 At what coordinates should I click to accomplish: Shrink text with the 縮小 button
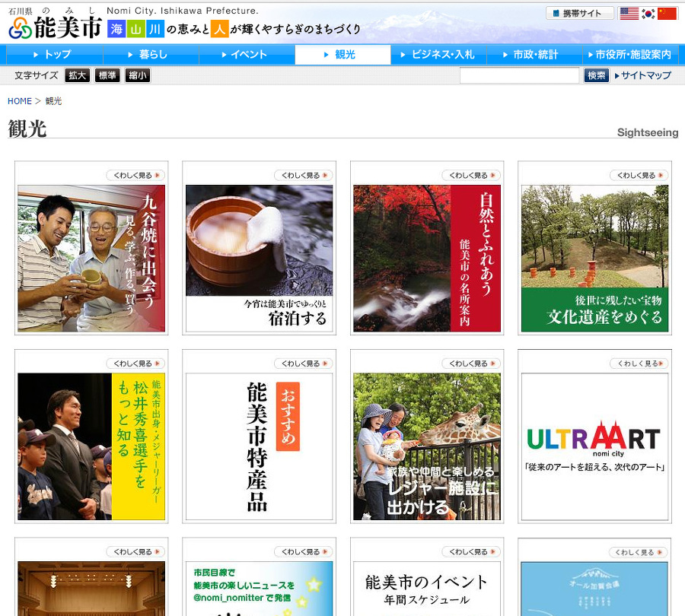(137, 75)
